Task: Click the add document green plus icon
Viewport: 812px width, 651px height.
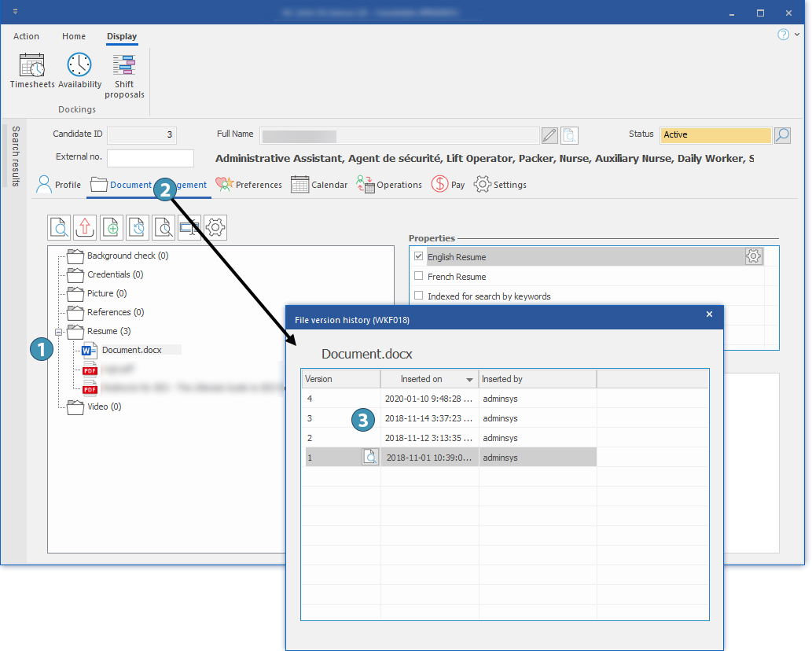Action: point(112,228)
